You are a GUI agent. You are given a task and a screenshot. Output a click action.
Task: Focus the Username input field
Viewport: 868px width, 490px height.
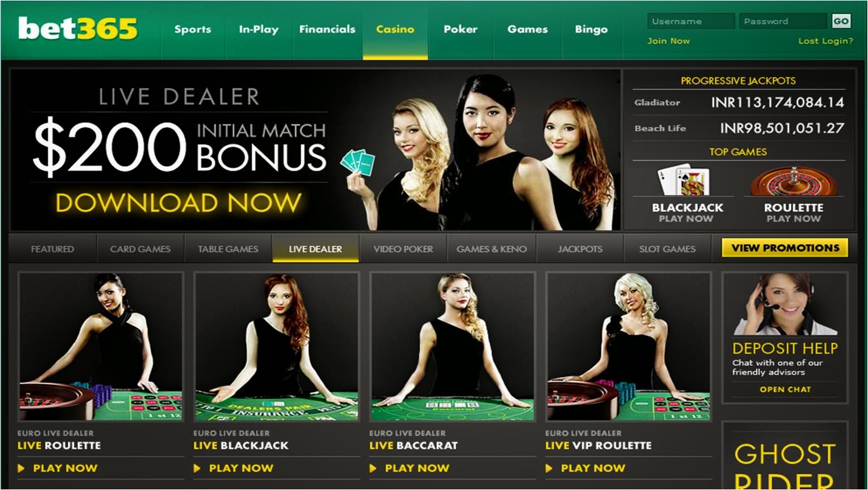tap(691, 21)
